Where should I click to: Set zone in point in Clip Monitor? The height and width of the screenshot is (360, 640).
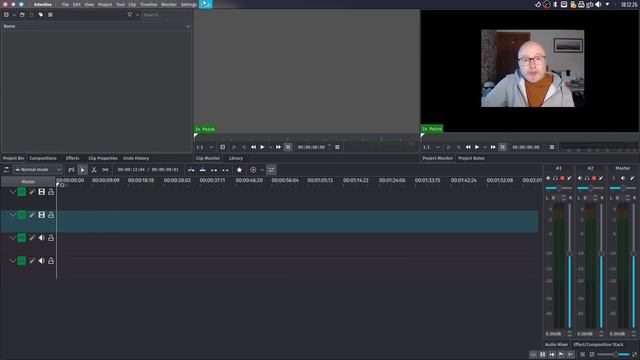coord(234,147)
